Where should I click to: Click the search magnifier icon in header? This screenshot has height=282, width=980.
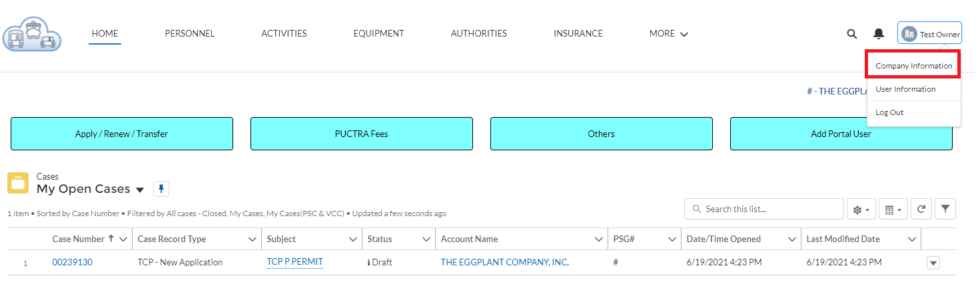(851, 34)
